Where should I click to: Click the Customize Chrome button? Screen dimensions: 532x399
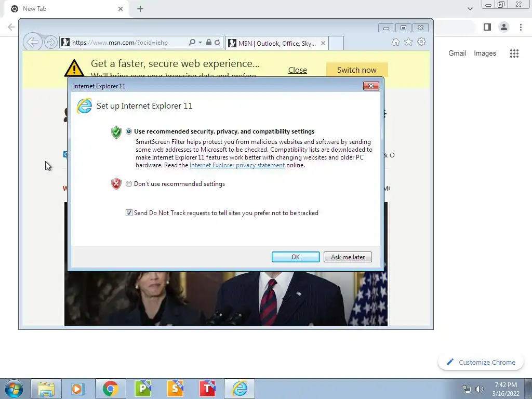tap(481, 362)
